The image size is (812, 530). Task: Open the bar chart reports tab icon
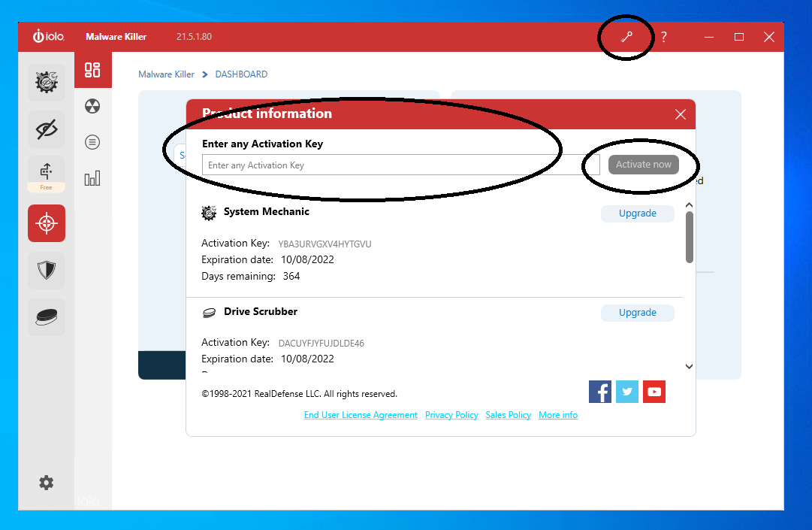(92, 179)
